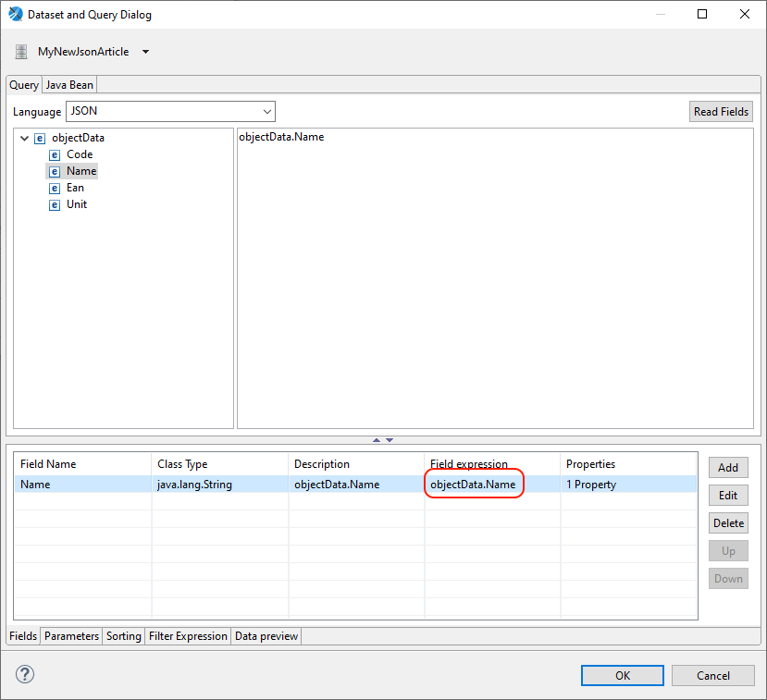The width and height of the screenshot is (767, 700).
Task: Collapse the objectData tree node
Action: pos(24,138)
